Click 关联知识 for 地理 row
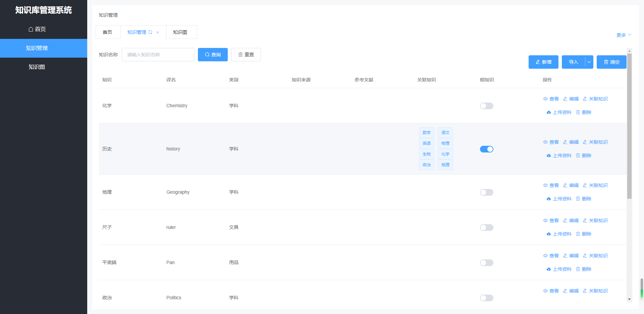The width and height of the screenshot is (644, 314). (595, 185)
